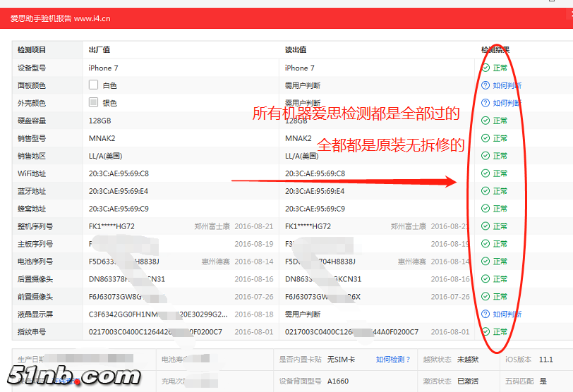Screen dimensions: 573x392
Task: Select the 读出值 column header
Action: (296, 50)
